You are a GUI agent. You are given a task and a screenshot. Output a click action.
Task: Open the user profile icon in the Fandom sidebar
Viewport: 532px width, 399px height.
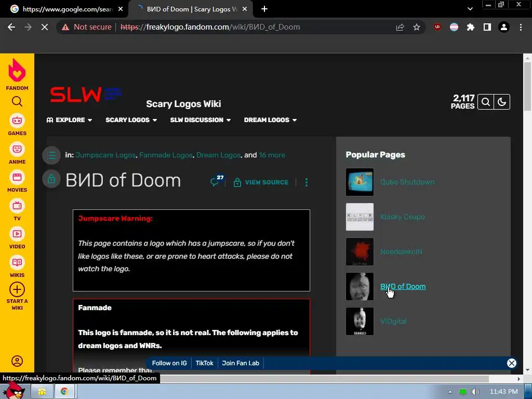[17, 361]
